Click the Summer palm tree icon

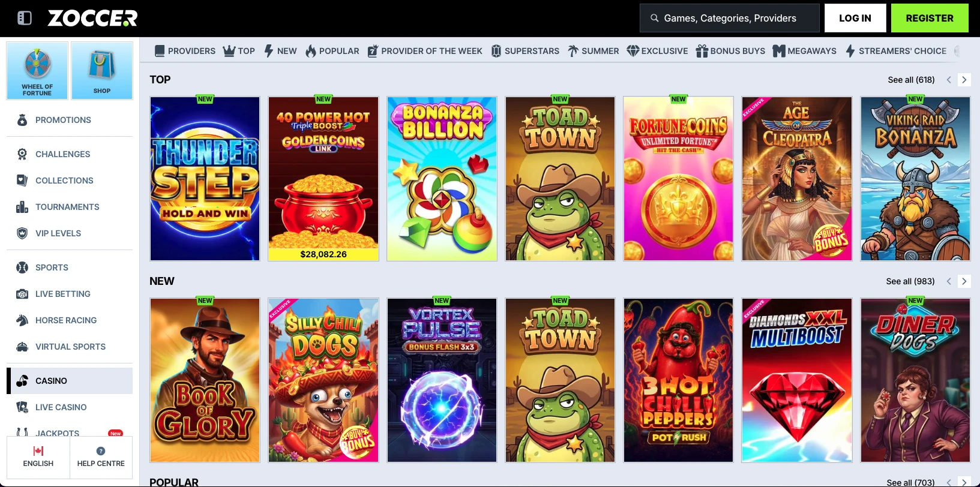coord(573,51)
